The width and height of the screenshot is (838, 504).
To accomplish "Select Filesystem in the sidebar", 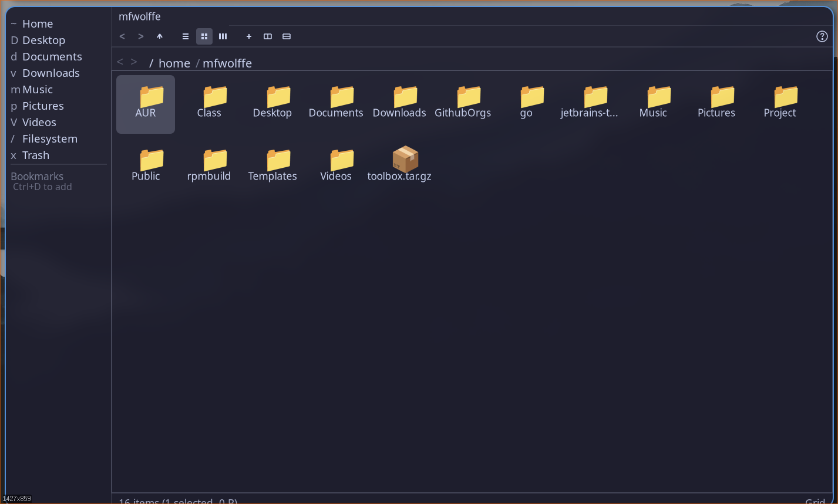I will 49,139.
